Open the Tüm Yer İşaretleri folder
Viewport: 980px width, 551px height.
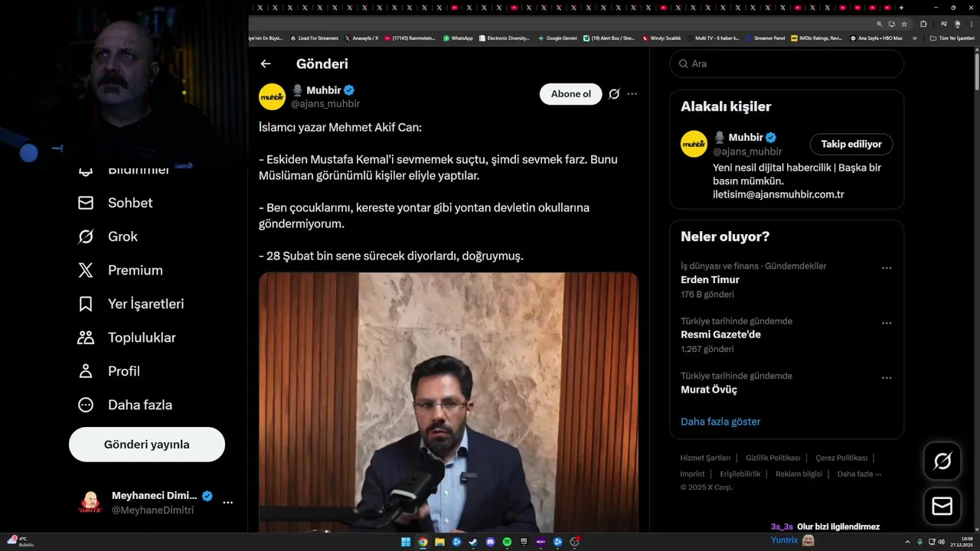pos(952,37)
